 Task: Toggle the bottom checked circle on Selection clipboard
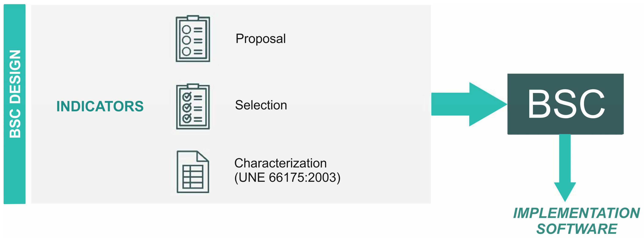click(x=187, y=118)
